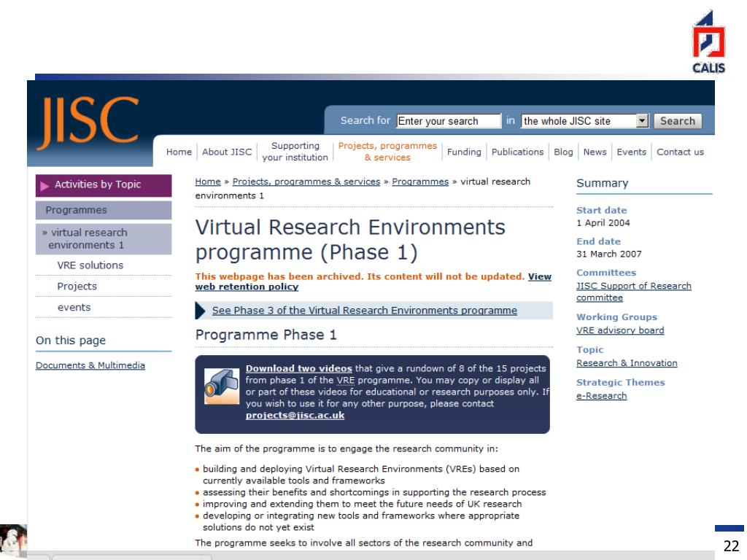Viewport: 747px width, 560px height.
Task: Click the CALIS logo
Action: 708,42
